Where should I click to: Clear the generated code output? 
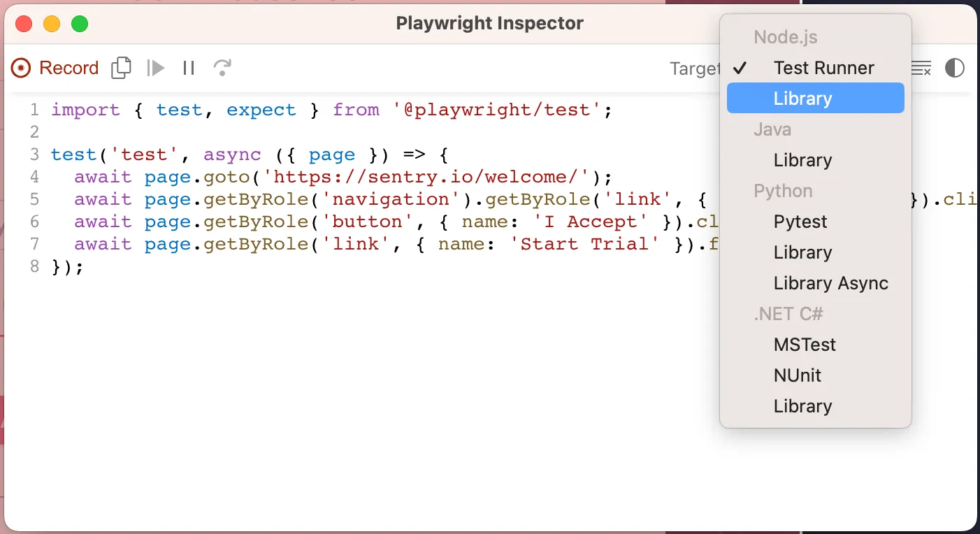coord(921,67)
